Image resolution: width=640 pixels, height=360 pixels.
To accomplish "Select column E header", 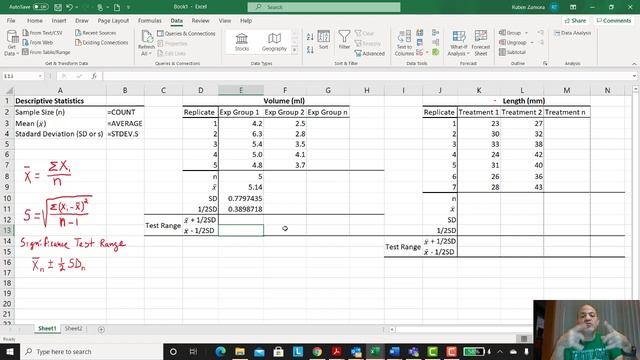I will pyautogui.click(x=241, y=90).
